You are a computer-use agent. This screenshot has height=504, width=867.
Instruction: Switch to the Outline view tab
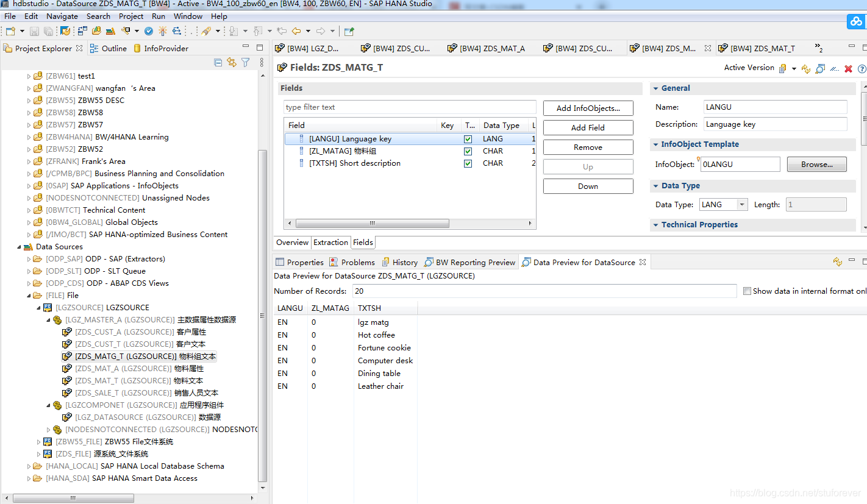point(109,48)
